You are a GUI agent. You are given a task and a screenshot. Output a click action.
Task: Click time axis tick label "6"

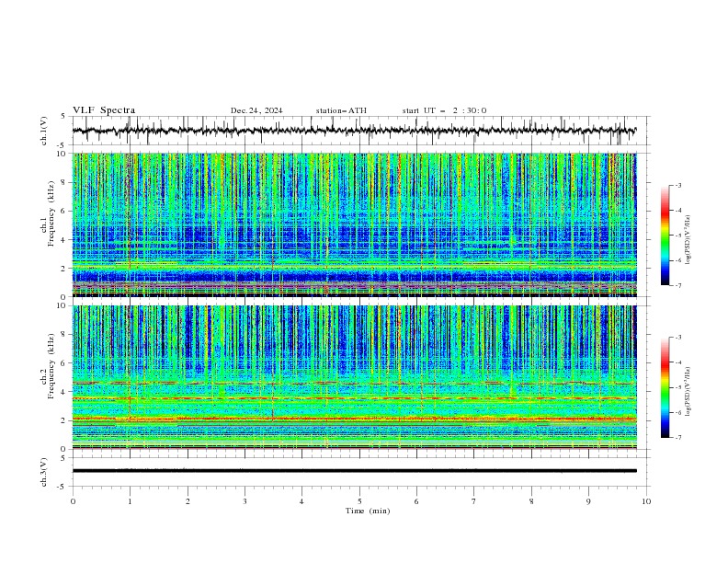pyautogui.click(x=416, y=501)
